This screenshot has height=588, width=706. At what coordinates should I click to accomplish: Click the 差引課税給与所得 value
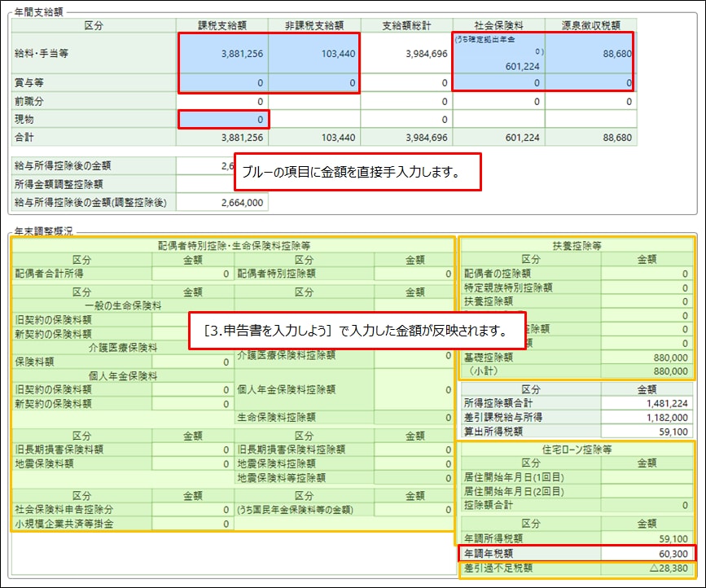[648, 417]
